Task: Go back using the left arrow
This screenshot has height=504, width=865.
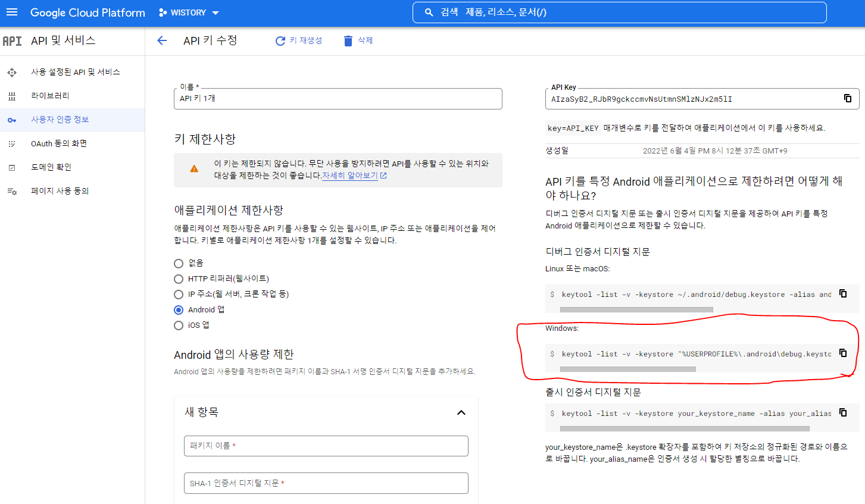Action: pyautogui.click(x=162, y=40)
